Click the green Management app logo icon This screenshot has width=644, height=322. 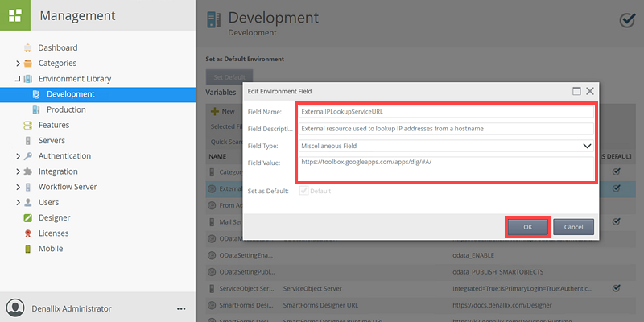tap(15, 15)
